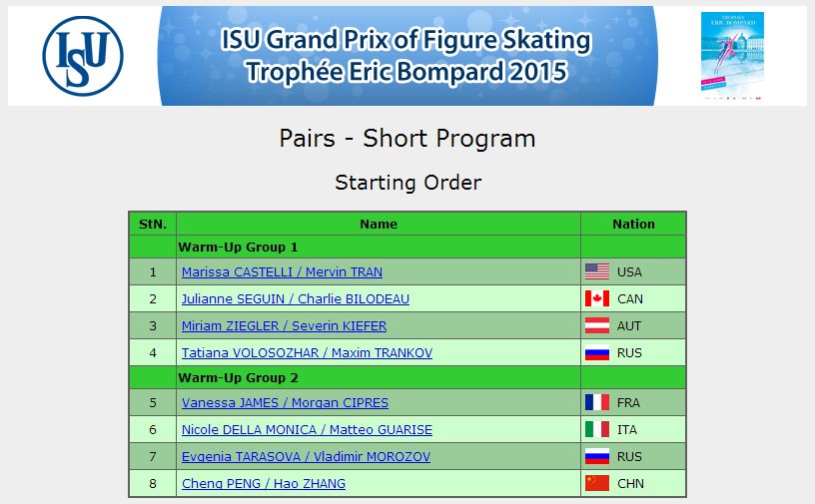Viewport: 815px width, 504px height.
Task: Open Evgenia TARASOVA / Vladimir MOROZOV link
Action: coord(306,457)
